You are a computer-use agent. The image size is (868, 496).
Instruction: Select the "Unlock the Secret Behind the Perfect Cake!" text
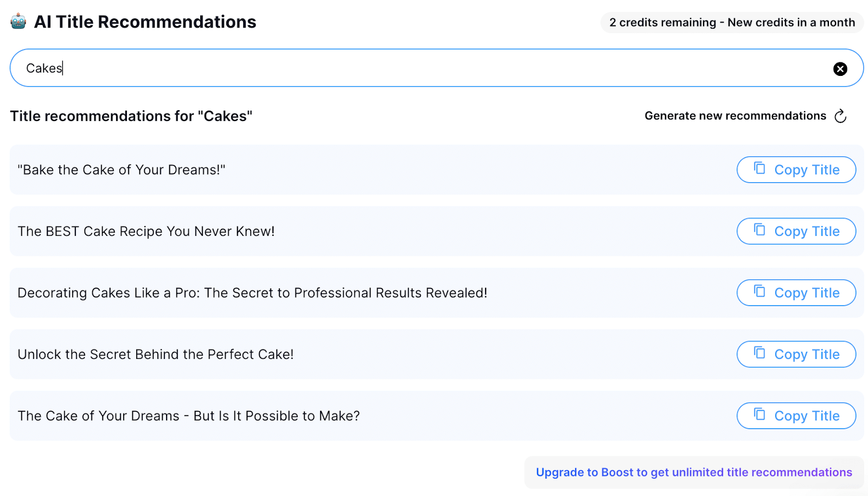click(156, 355)
